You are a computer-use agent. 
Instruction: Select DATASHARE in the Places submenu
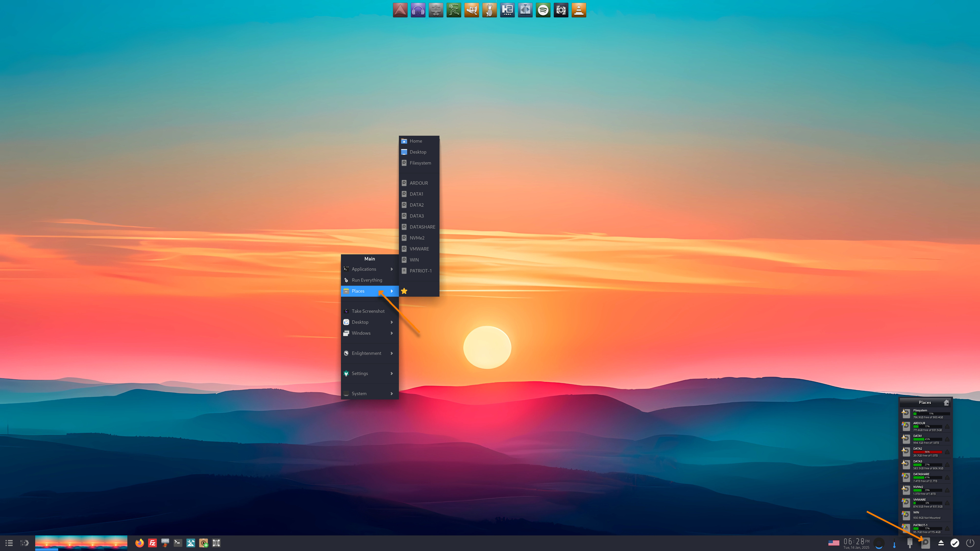tap(422, 227)
